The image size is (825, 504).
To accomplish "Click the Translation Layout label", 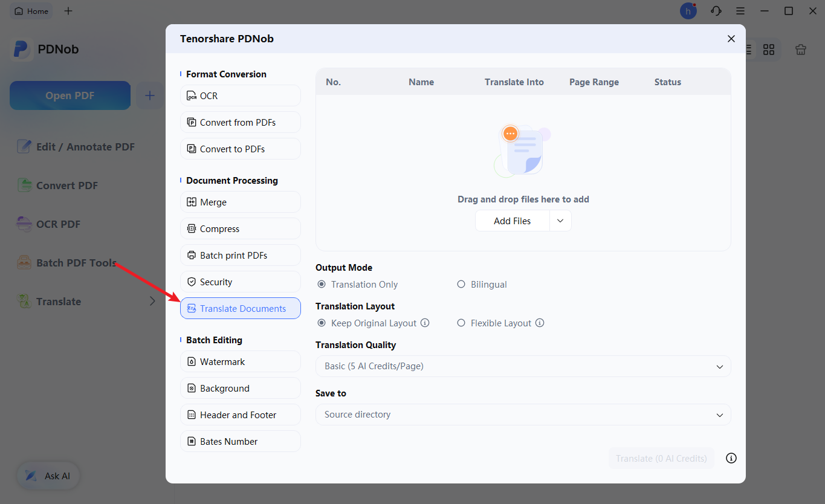I will coord(355,306).
